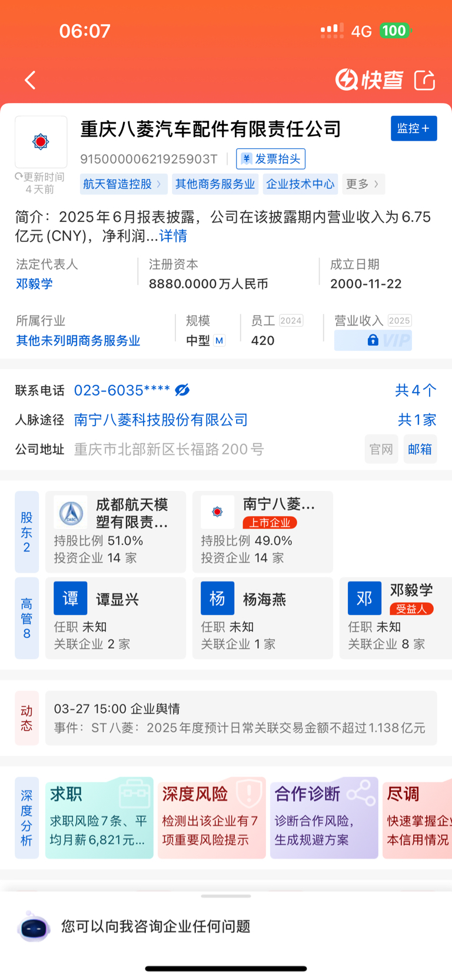Open legal representative 邓毅学 link
Viewport: 452px width, 980px height.
(x=34, y=284)
